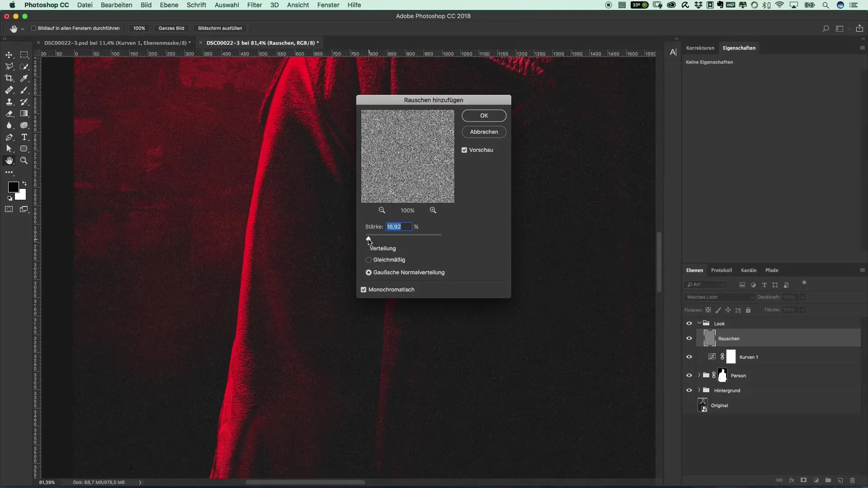Select Gaußsche Normalverteilung option
Viewport: 868px width, 488px height.
[368, 272]
